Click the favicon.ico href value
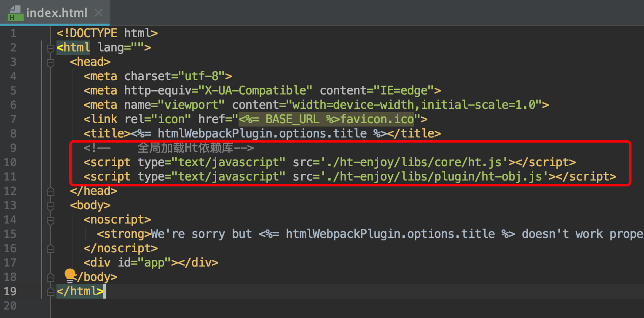 click(x=377, y=119)
